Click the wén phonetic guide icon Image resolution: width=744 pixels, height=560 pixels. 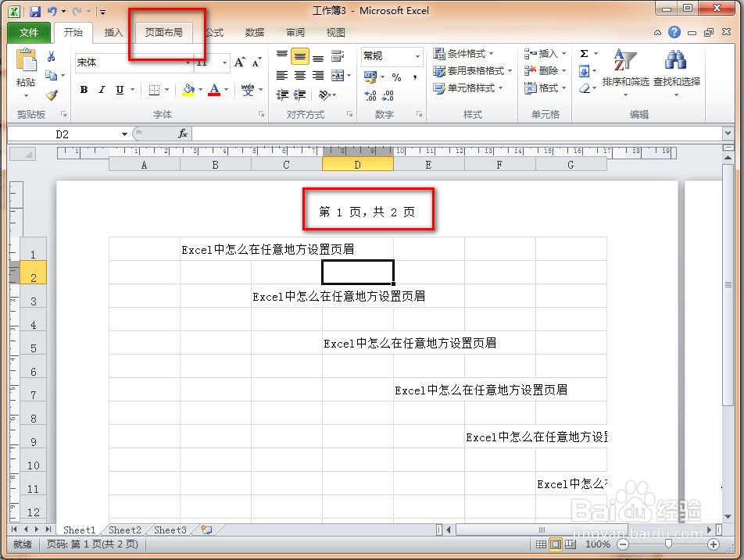click(248, 90)
